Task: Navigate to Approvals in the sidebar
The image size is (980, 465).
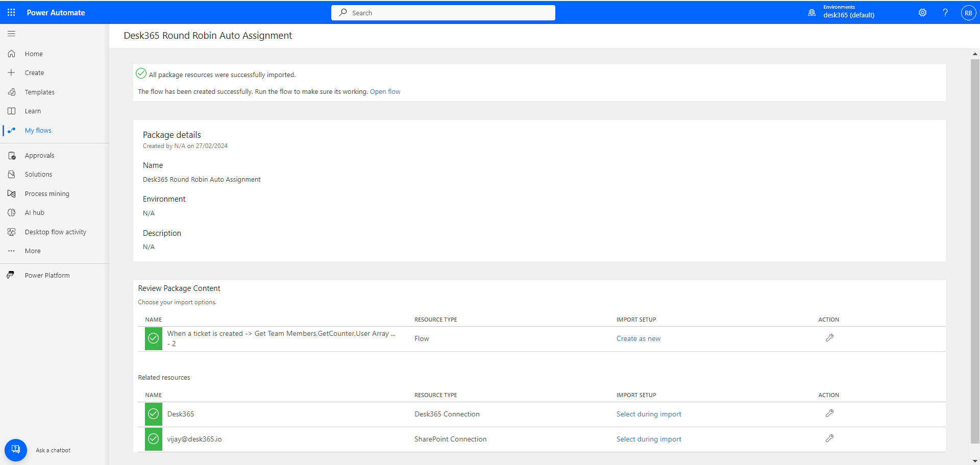Action: [x=39, y=155]
